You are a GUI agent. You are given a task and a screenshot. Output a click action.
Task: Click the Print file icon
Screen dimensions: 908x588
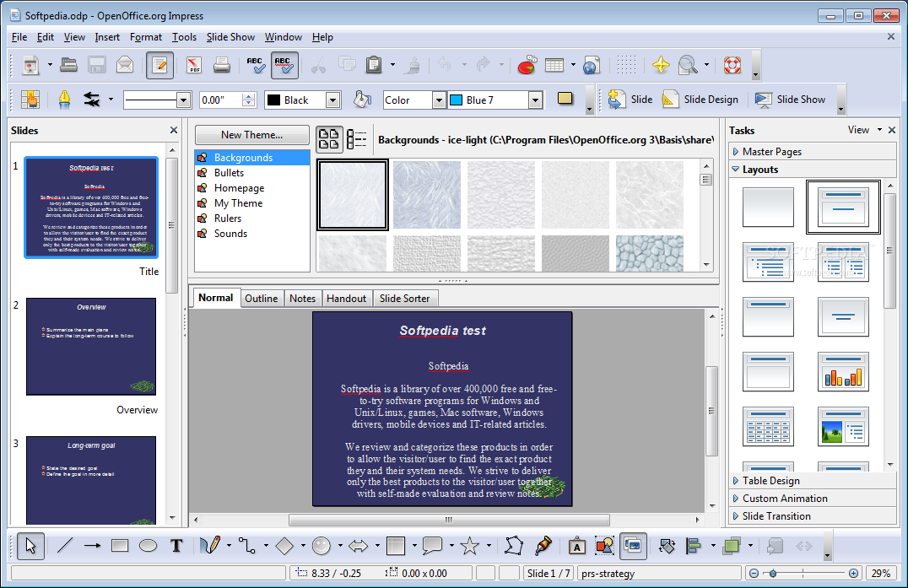click(x=222, y=65)
